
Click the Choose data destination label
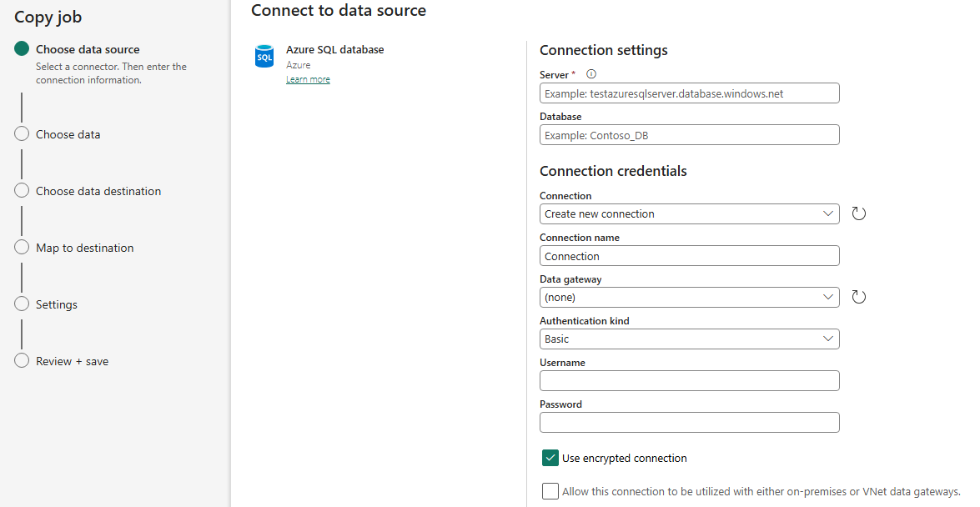[98, 191]
